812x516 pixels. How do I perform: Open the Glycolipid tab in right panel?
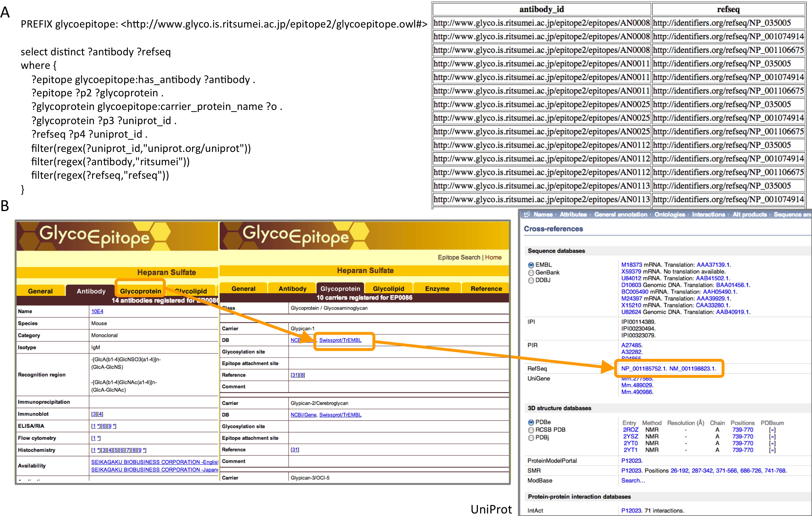pyautogui.click(x=389, y=289)
